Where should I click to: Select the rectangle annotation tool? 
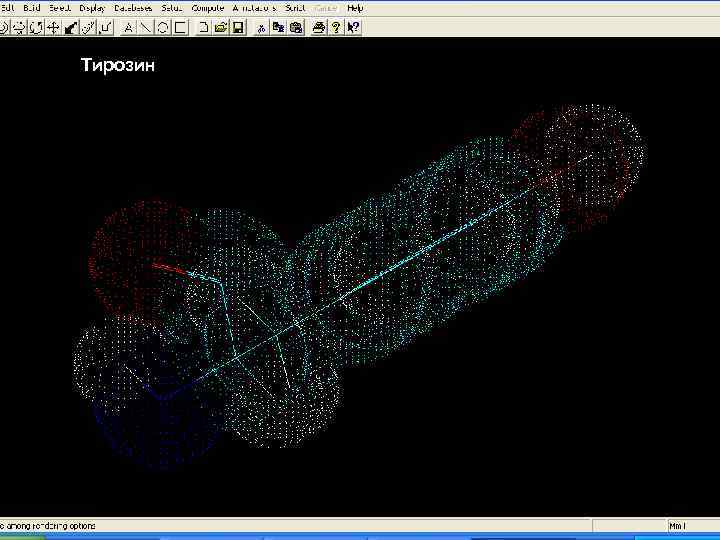[180, 28]
